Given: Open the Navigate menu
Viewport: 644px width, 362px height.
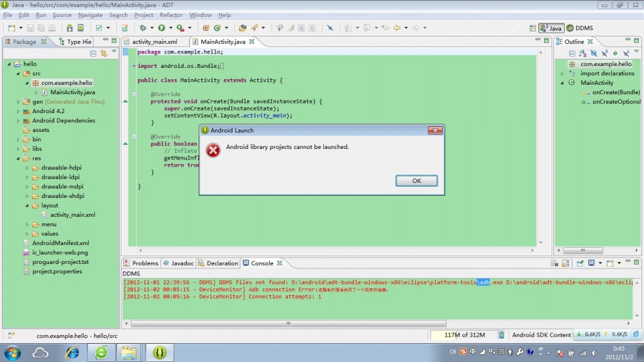Looking at the screenshot, I should point(91,15).
